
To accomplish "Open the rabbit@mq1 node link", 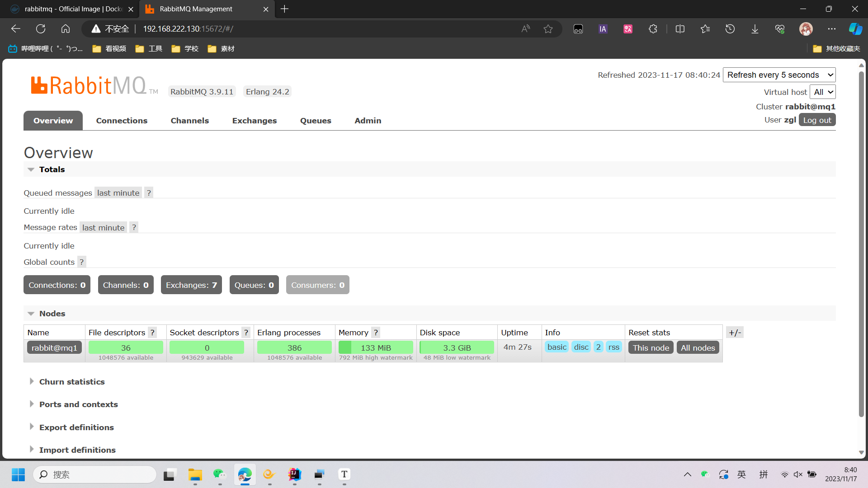I will [x=54, y=347].
